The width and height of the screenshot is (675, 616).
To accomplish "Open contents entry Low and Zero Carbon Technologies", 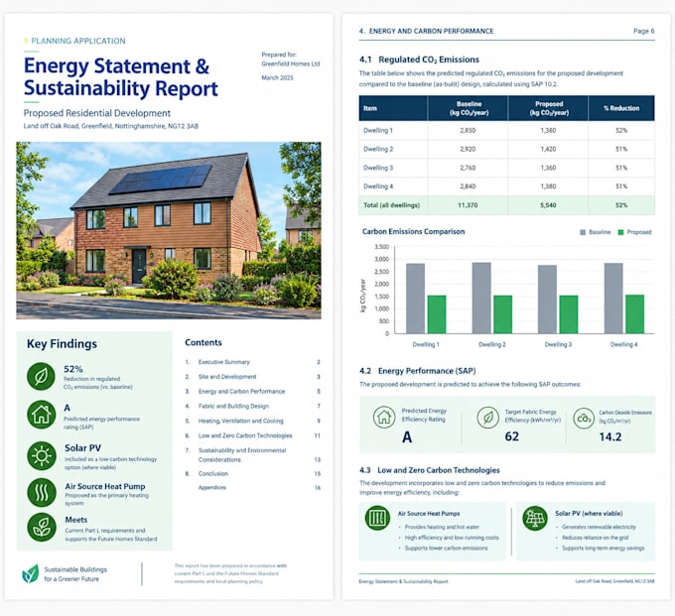I will pyautogui.click(x=252, y=435).
